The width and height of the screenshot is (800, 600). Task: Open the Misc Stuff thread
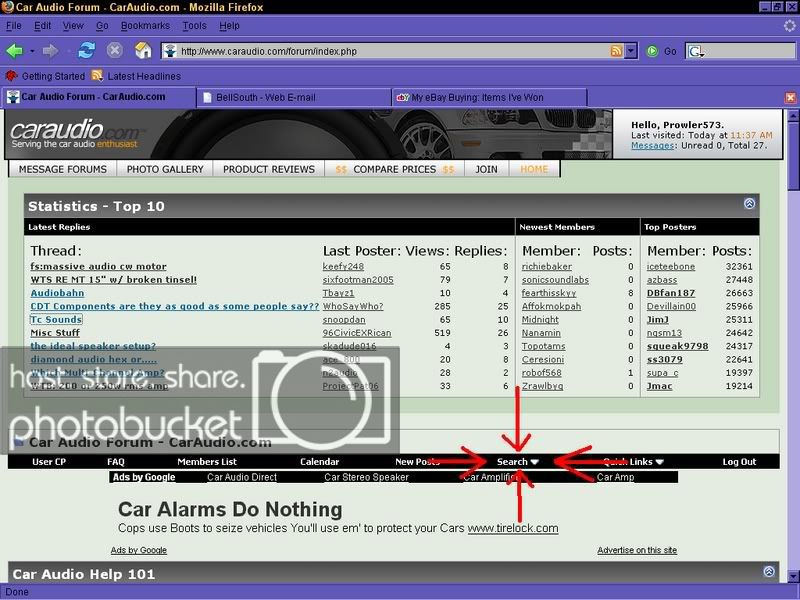pos(55,333)
